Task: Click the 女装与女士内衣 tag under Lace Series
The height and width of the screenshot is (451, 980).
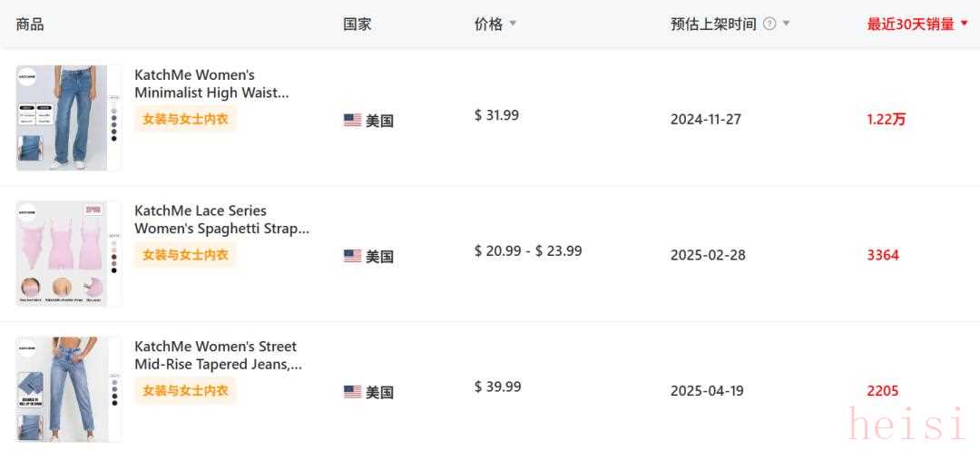Action: pos(185,255)
